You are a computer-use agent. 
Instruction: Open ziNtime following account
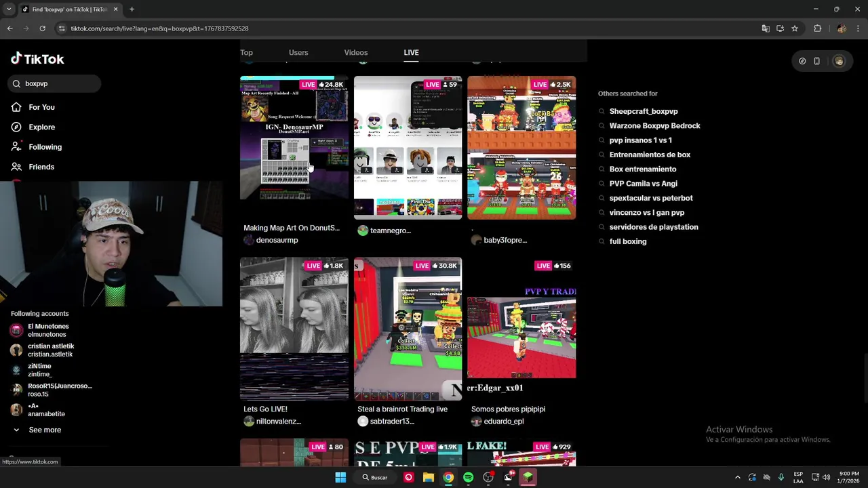pos(39,370)
